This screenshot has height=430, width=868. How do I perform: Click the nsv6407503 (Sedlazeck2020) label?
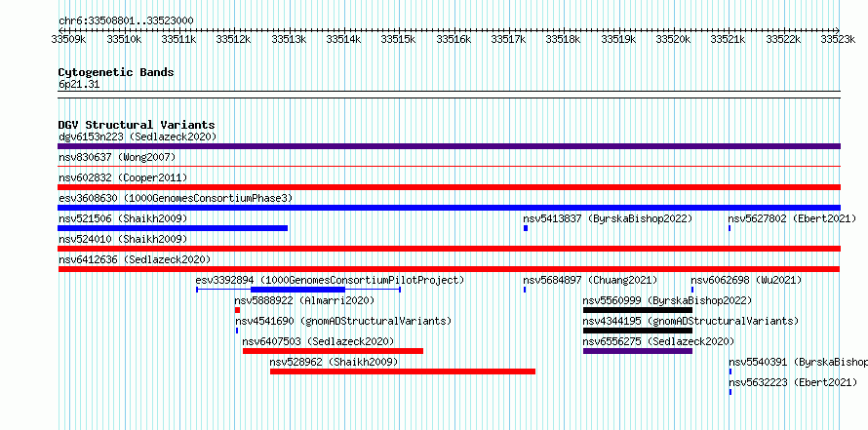318,341
